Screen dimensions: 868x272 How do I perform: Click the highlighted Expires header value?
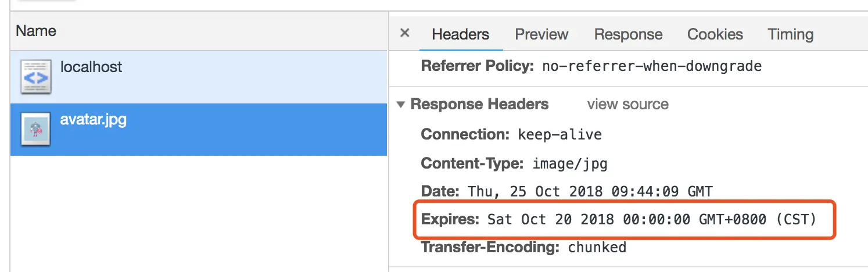coord(652,220)
